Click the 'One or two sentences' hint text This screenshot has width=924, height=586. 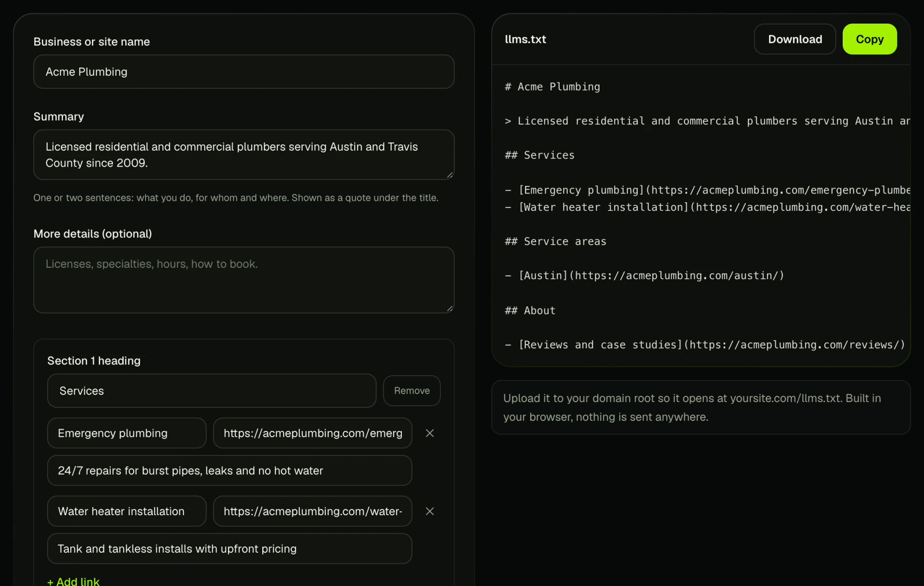(x=236, y=197)
